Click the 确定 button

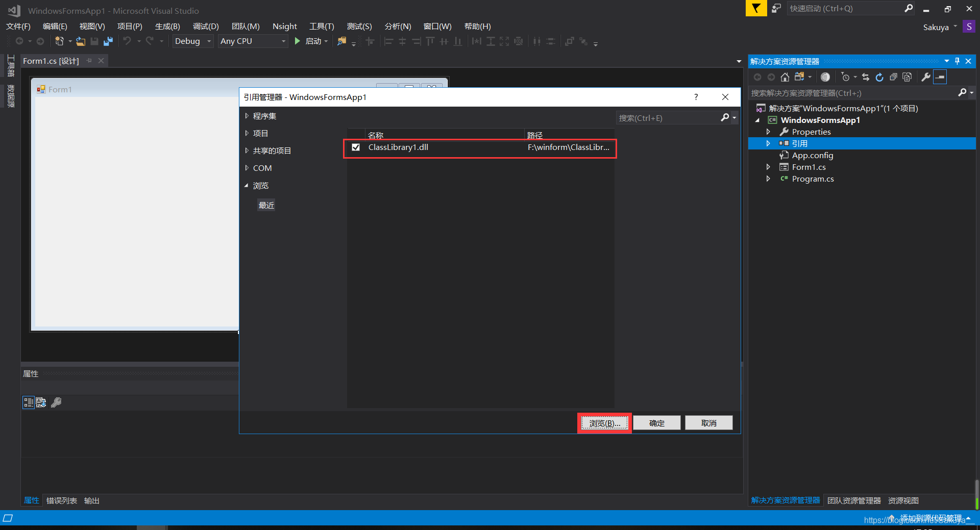[657, 423]
